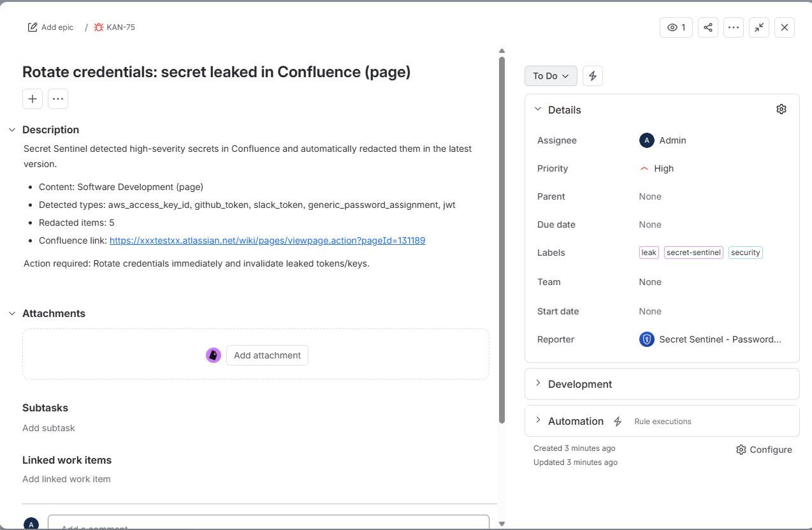Click the leak label
This screenshot has width=812, height=530.
649,253
